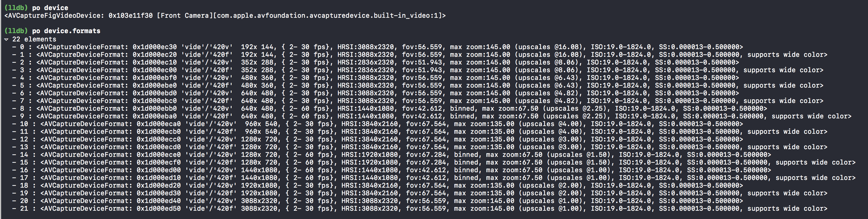Select element 10 format 960x540 420v
This screenshot has height=219, width=868.
[377, 124]
